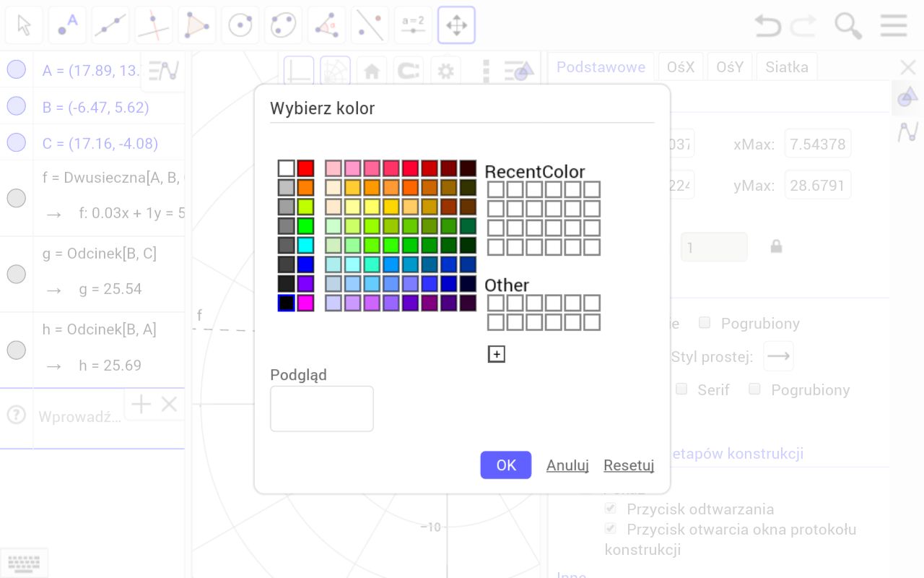The image size is (924, 578).
Task: Clear input with X beside input bar
Action: 169,405
